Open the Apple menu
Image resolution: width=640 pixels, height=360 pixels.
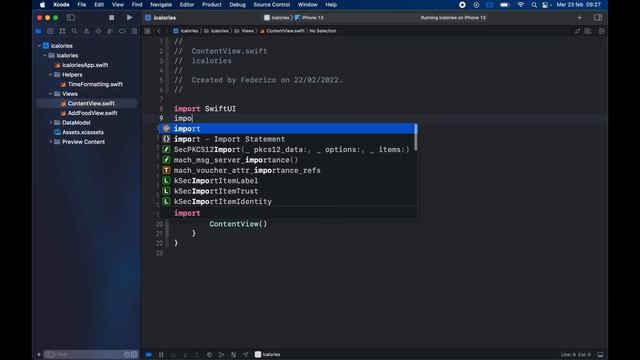42,4
